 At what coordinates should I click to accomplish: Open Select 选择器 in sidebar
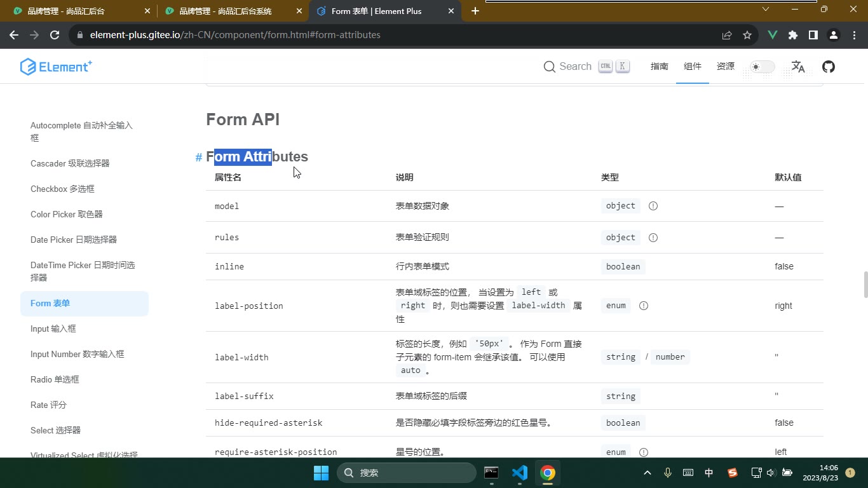[x=85, y=430]
